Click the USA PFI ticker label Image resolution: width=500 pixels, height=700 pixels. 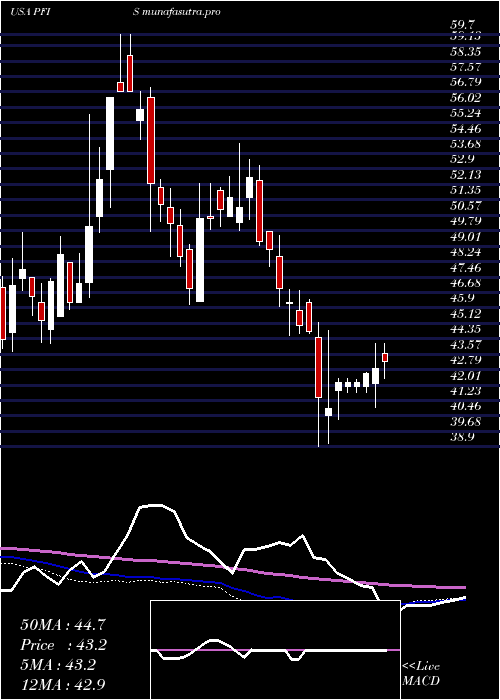click(31, 12)
